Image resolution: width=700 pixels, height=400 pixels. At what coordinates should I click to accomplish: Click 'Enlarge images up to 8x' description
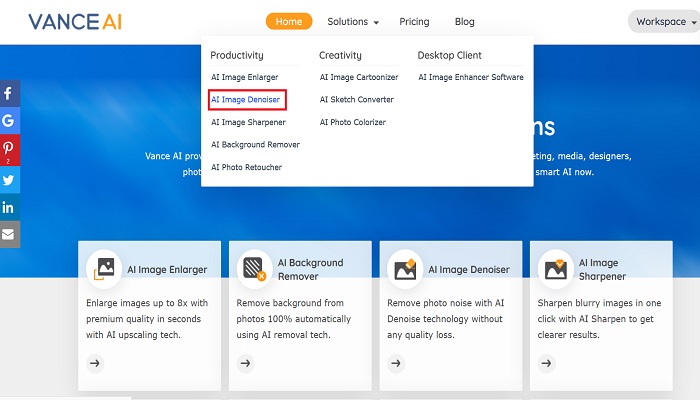click(147, 319)
